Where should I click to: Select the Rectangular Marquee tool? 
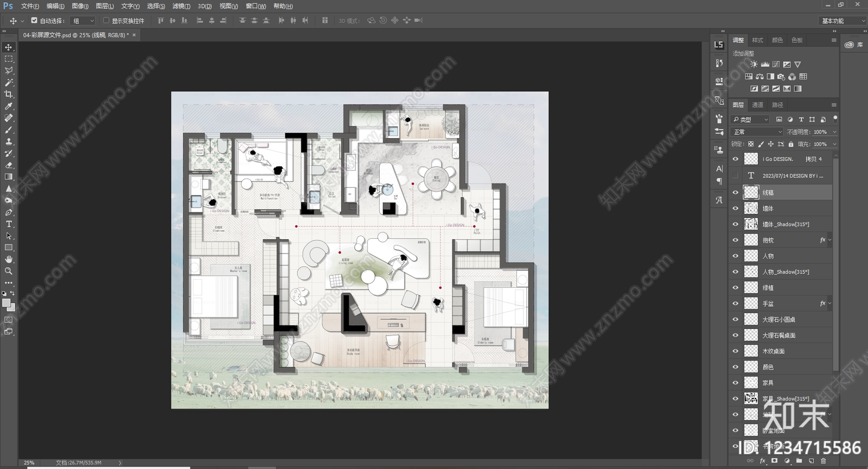[x=9, y=59]
